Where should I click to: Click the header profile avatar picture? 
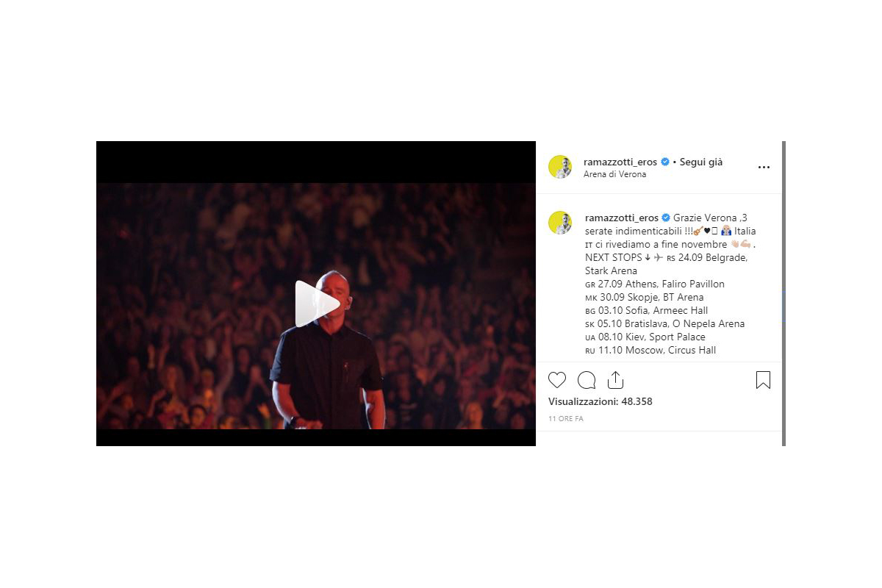pos(560,167)
